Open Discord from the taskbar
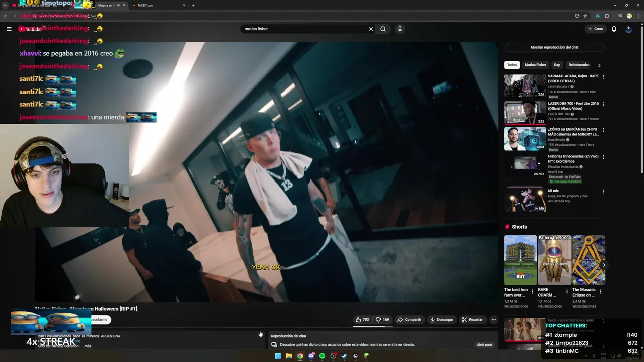This screenshot has height=362, width=644. click(x=311, y=356)
